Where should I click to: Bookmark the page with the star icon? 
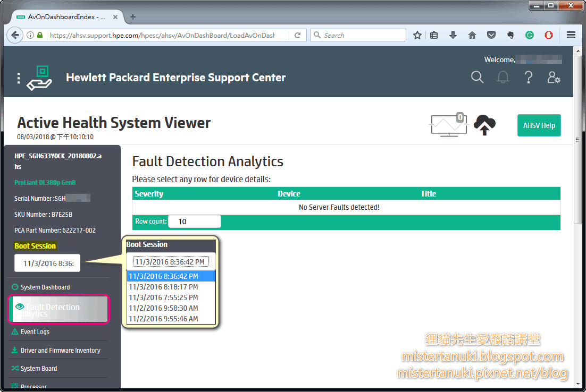417,35
